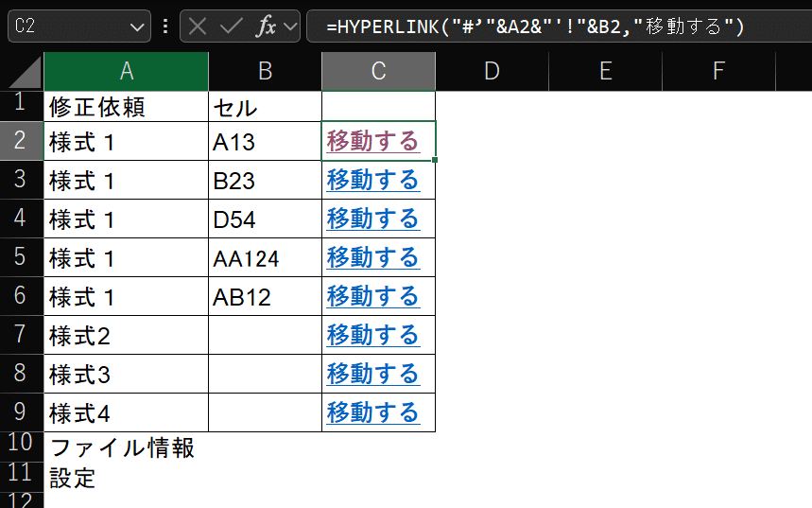812x508 pixels.
Task: Select the 様式１ cell in row 2
Action: [x=127, y=141]
